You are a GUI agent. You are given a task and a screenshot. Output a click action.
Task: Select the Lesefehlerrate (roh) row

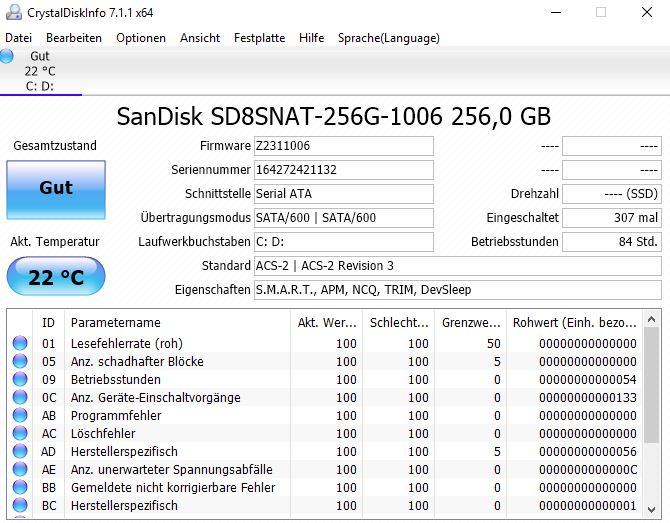pyautogui.click(x=326, y=344)
